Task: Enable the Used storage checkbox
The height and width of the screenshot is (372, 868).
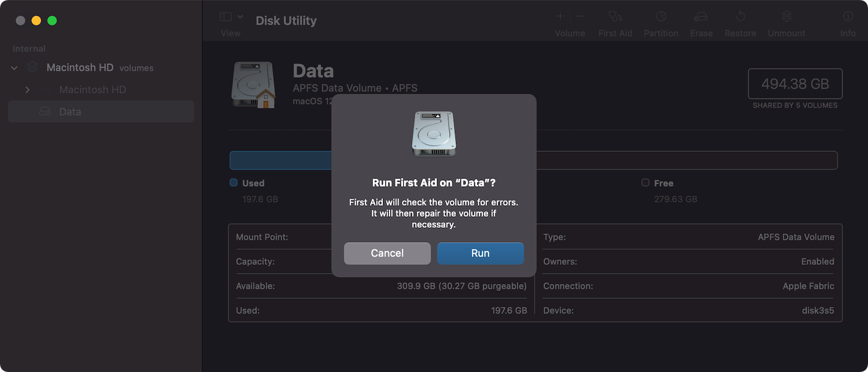Action: tap(233, 183)
